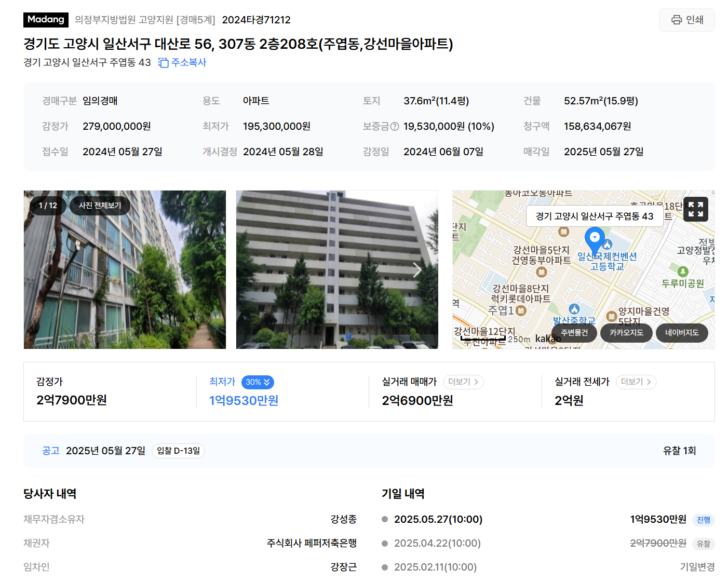The height and width of the screenshot is (583, 728).
Task: Click 유찰 1회 text
Action: coord(679,451)
